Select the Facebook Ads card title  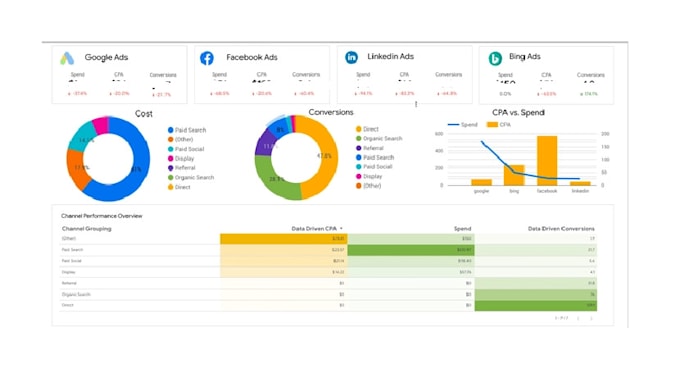[252, 57]
